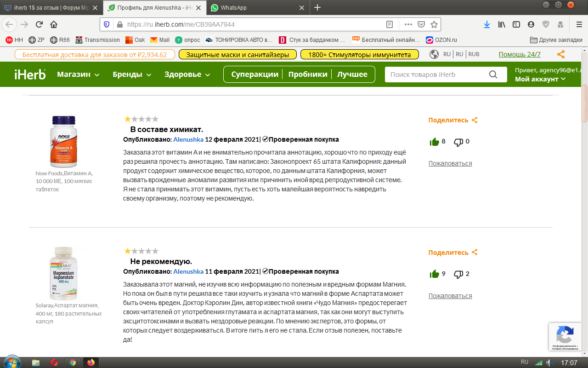The height and width of the screenshot is (368, 588).
Task: Open the "Другие закладки" bookmarks folder
Action: tap(556, 40)
